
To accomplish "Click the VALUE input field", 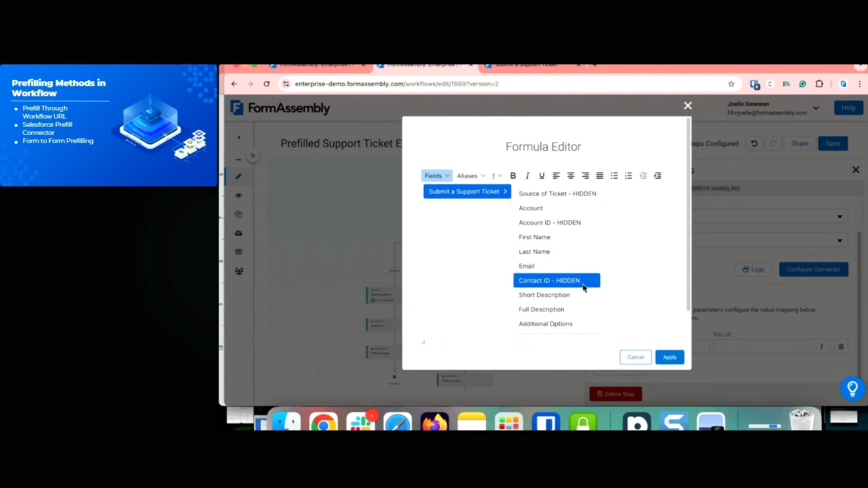I will (x=771, y=347).
